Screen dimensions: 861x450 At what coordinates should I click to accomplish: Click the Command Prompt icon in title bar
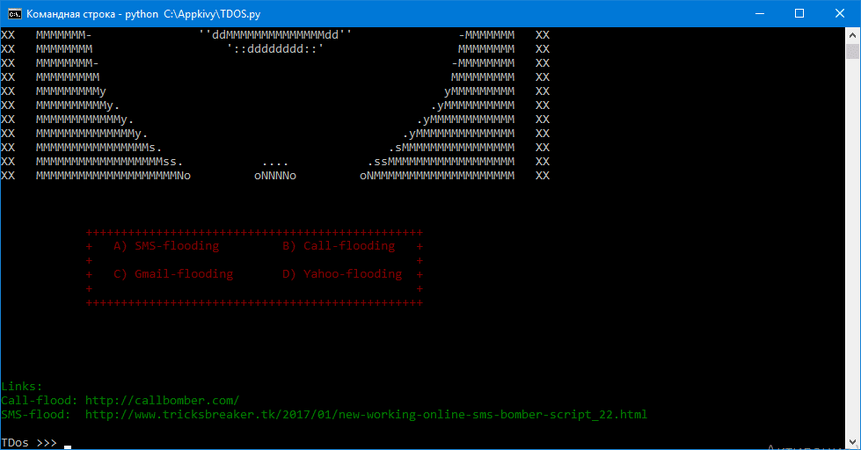coord(14,13)
